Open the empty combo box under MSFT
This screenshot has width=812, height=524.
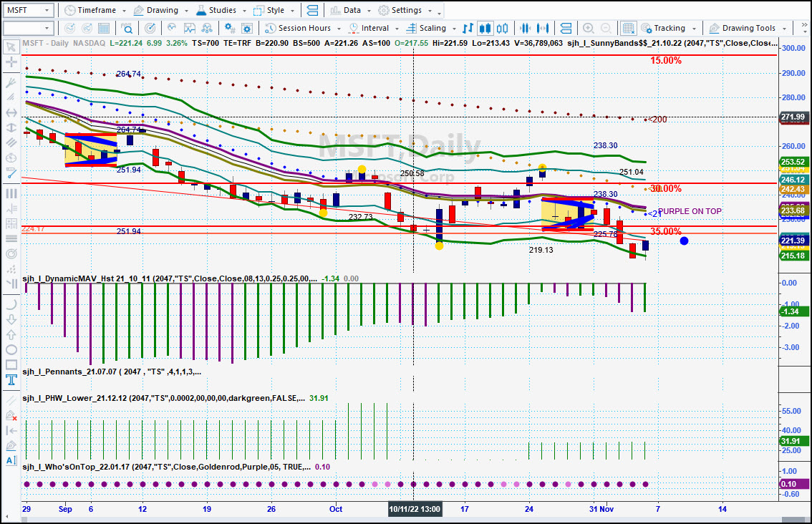29,28
